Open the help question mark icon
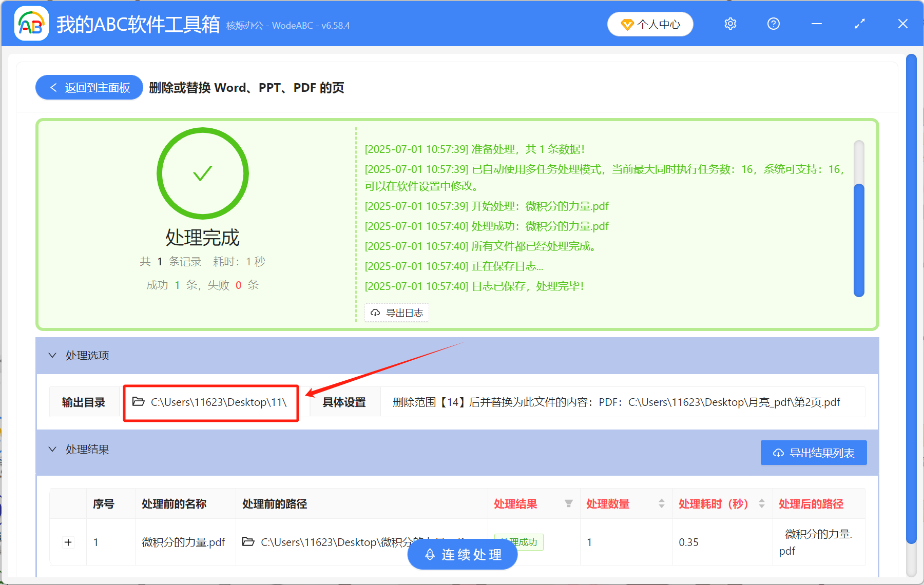Screen dimensions: 924x585 coord(773,24)
